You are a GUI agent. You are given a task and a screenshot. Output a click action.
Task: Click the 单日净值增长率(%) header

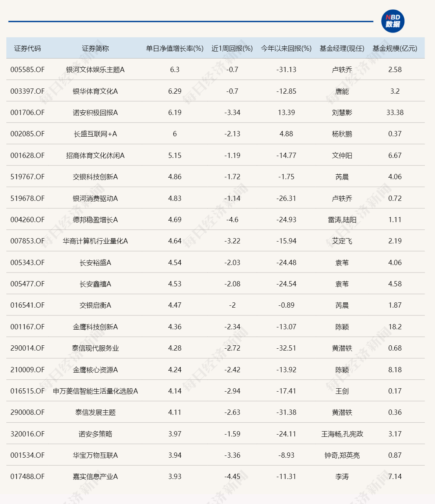click(x=175, y=49)
